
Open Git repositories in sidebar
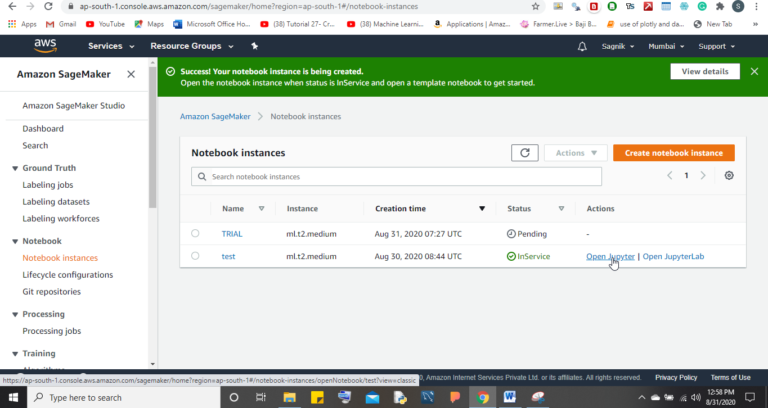[51, 291]
